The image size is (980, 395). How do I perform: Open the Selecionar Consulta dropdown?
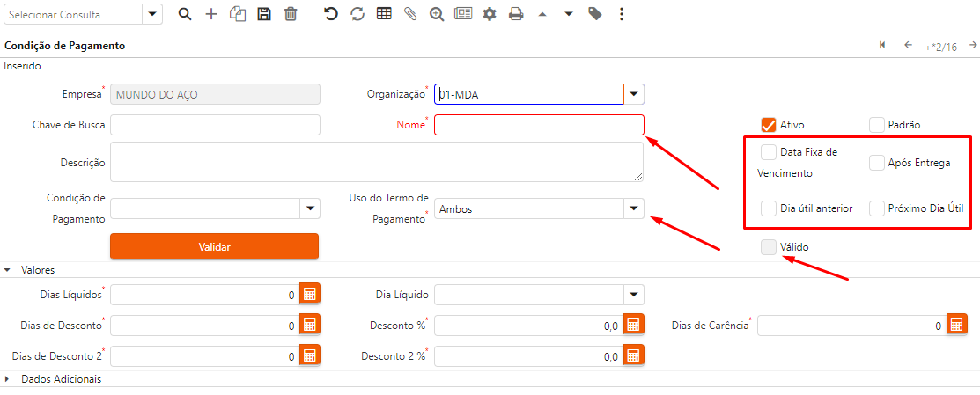152,15
